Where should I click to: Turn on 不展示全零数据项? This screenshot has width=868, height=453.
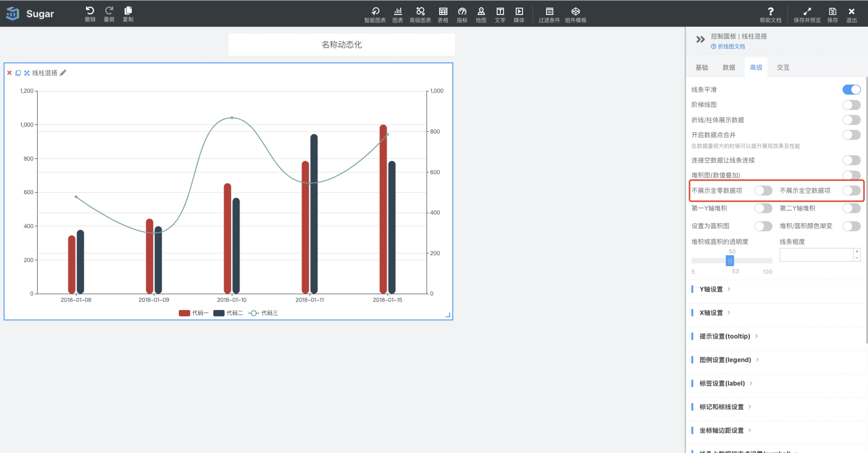pyautogui.click(x=763, y=191)
